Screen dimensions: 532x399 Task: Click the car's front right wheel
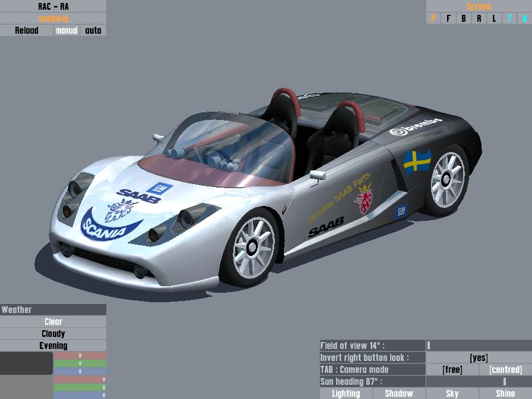pos(252,248)
